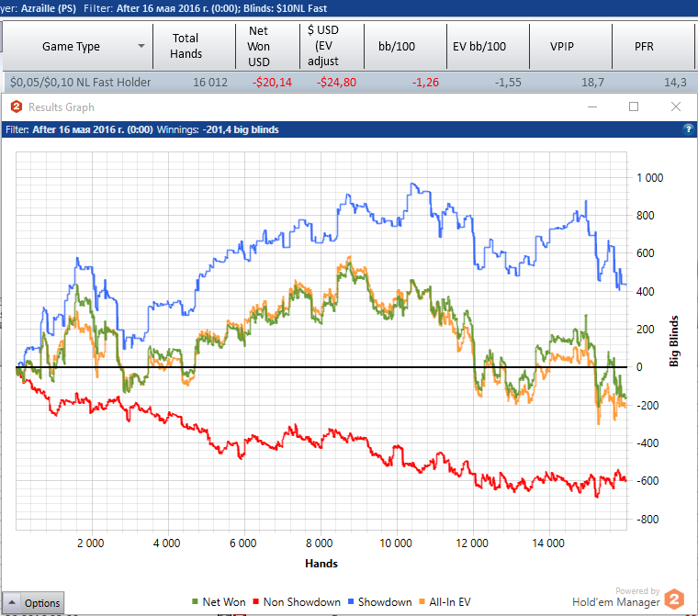This screenshot has width=698, height=616.
Task: Click the Hold'em Manager 2 window icon
Action: pos(17,106)
